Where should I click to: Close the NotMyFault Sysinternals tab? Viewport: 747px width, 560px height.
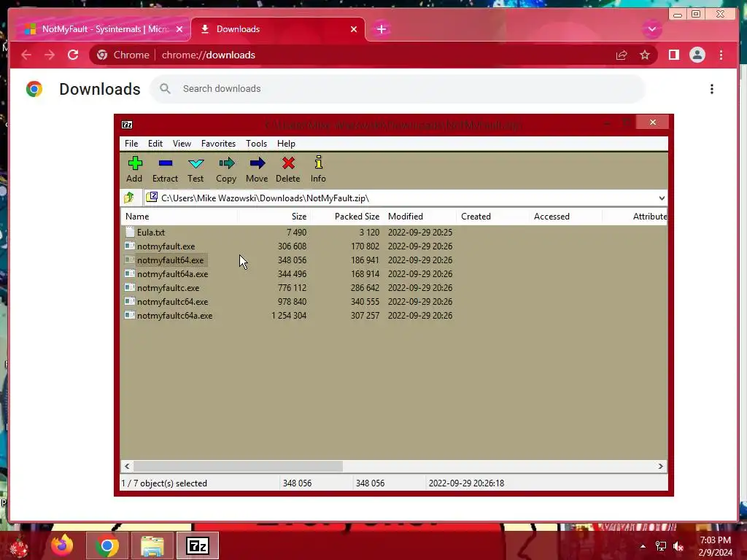click(x=179, y=29)
